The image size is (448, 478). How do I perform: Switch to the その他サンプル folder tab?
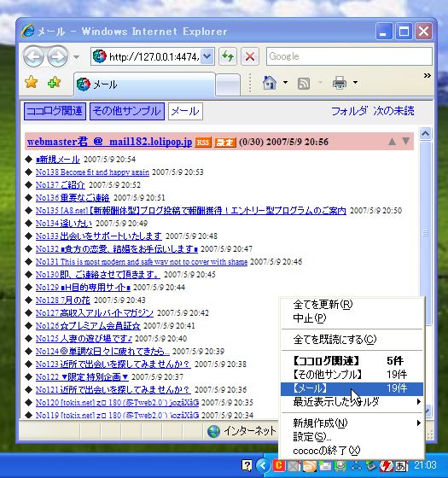[127, 111]
